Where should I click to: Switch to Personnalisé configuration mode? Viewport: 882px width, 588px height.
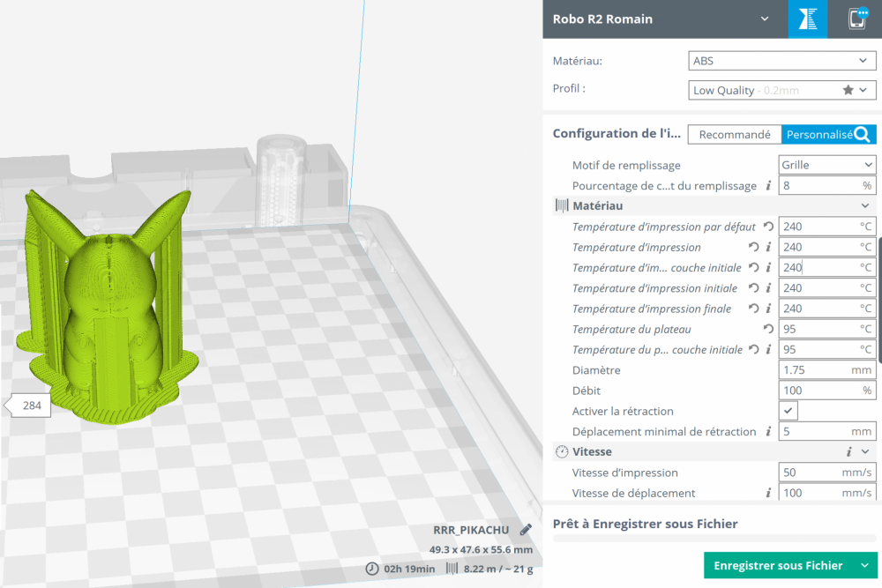819,134
